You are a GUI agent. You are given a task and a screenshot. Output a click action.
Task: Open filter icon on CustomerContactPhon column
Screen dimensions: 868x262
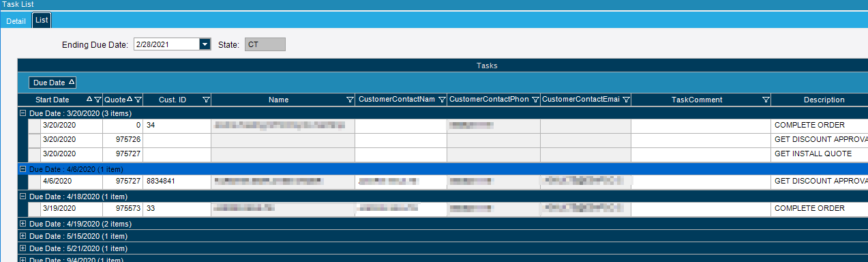coord(535,100)
